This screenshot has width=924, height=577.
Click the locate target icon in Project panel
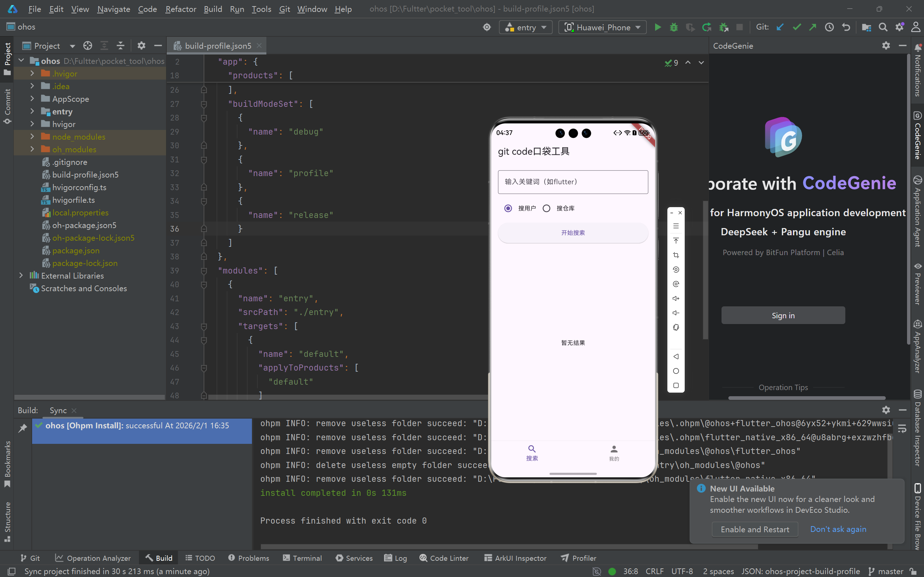pos(87,46)
